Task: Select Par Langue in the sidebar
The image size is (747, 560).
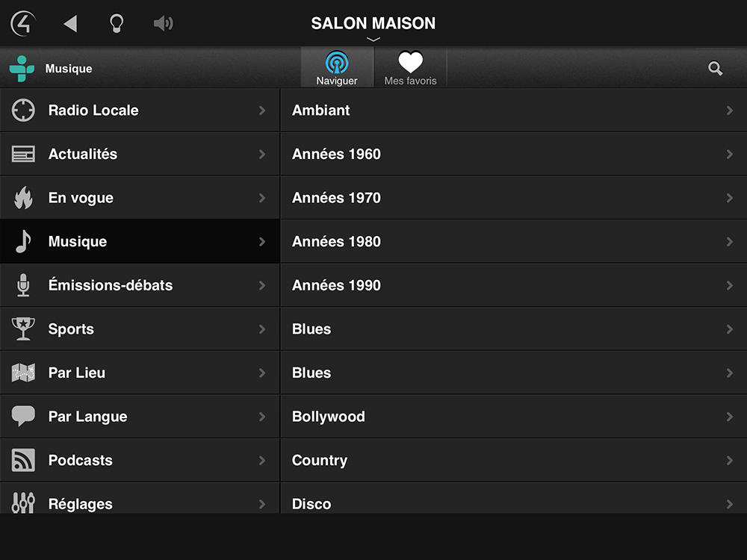Action: pos(140,417)
